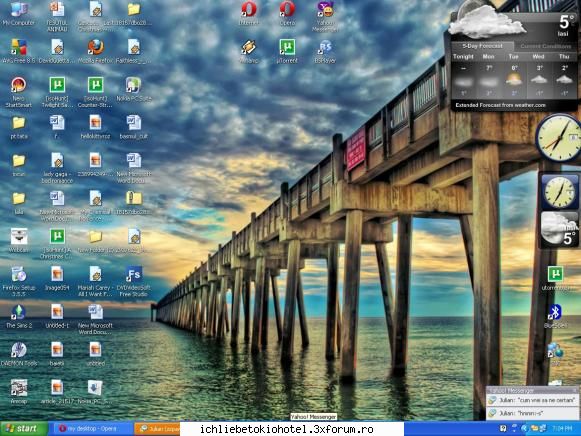Open Julian's message 'cum vrei sa ne certam'
The image size is (581, 436).
click(x=532, y=400)
